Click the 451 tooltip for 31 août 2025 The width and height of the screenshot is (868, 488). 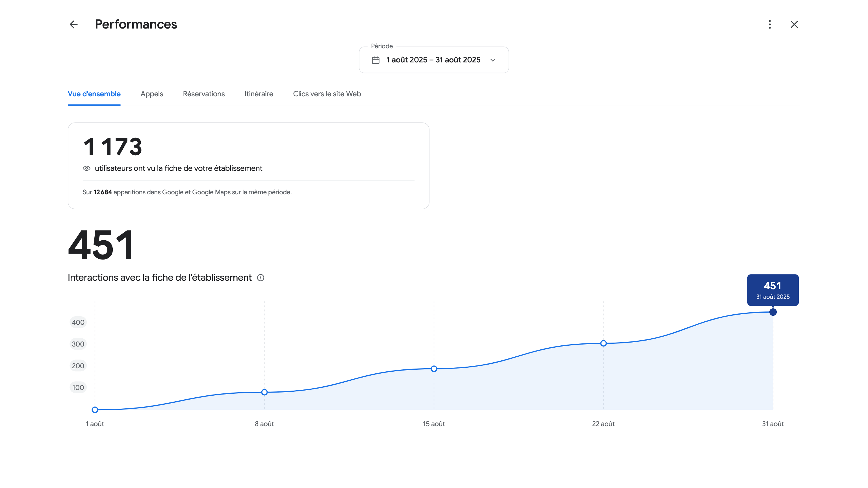click(773, 290)
